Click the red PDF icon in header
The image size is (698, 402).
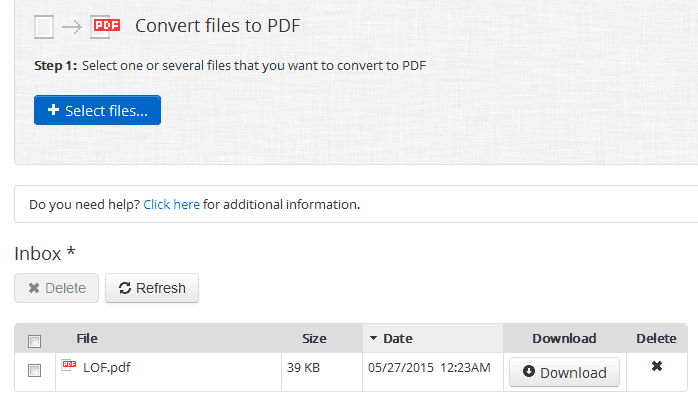click(x=106, y=26)
